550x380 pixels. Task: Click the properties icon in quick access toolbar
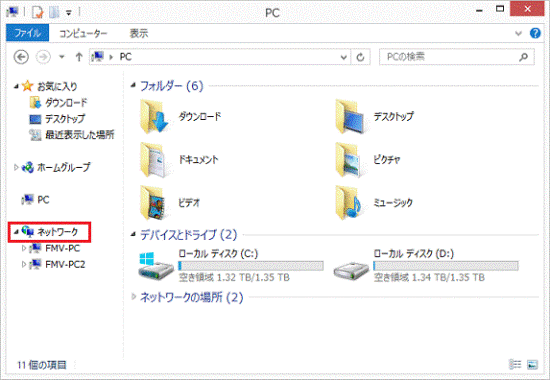coord(37,12)
